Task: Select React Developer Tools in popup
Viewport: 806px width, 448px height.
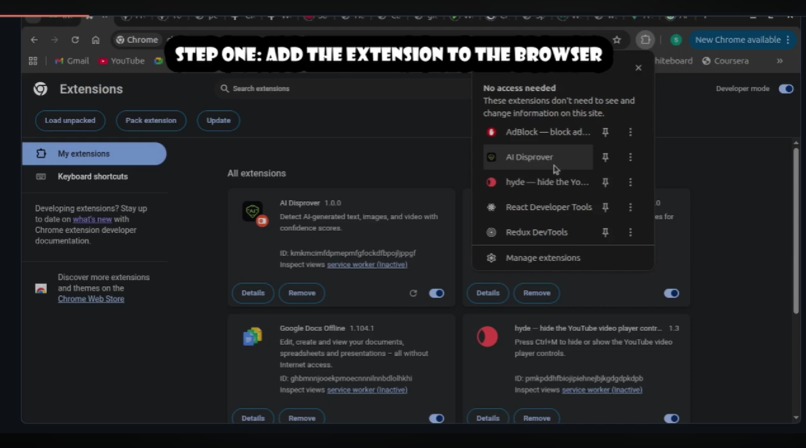Action: point(538,207)
